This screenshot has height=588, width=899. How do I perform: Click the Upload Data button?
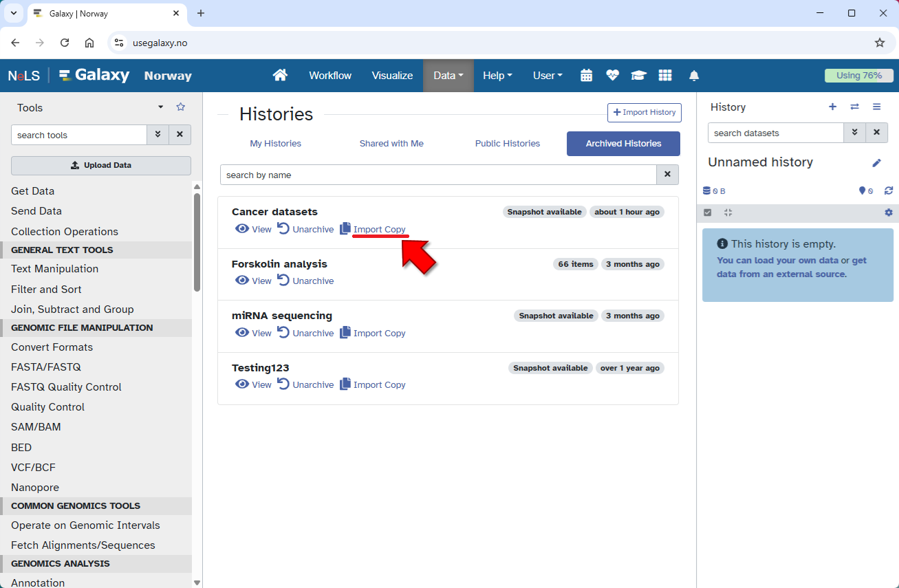[101, 166]
